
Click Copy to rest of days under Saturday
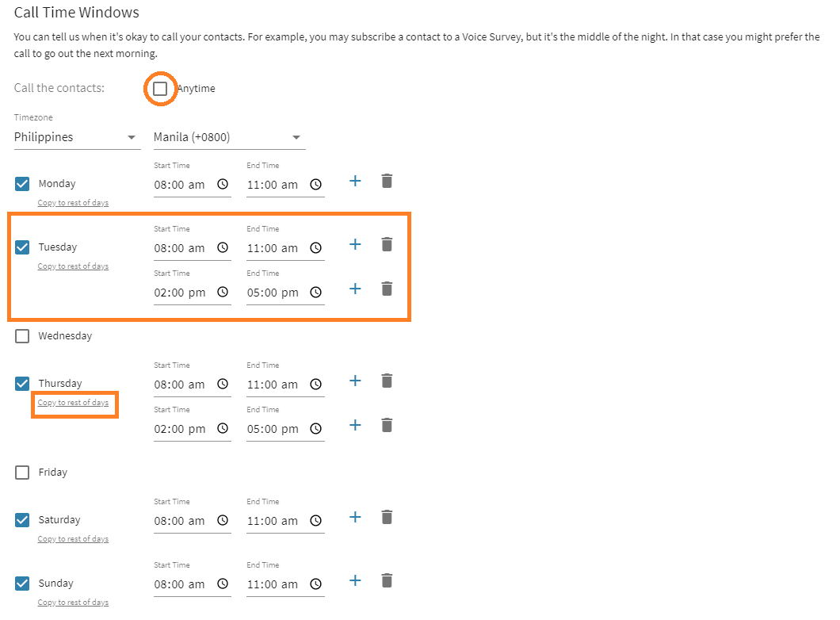(73, 539)
